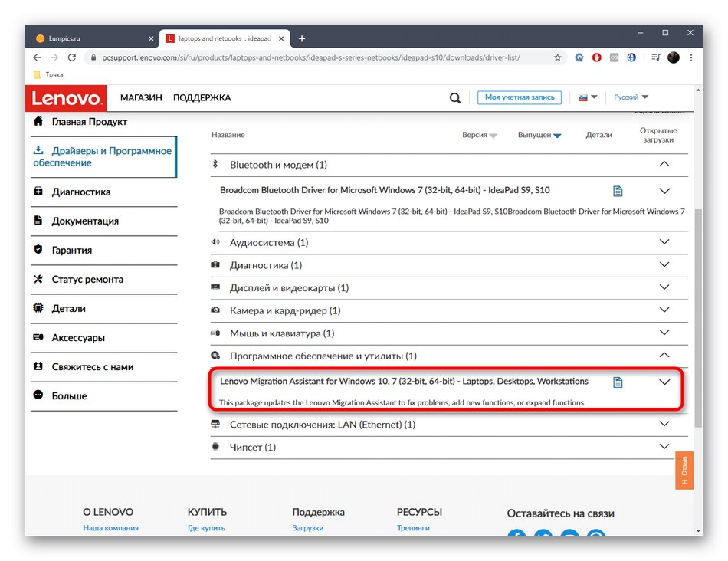Click the browser forward arrow
728x561 pixels.
[x=54, y=57]
